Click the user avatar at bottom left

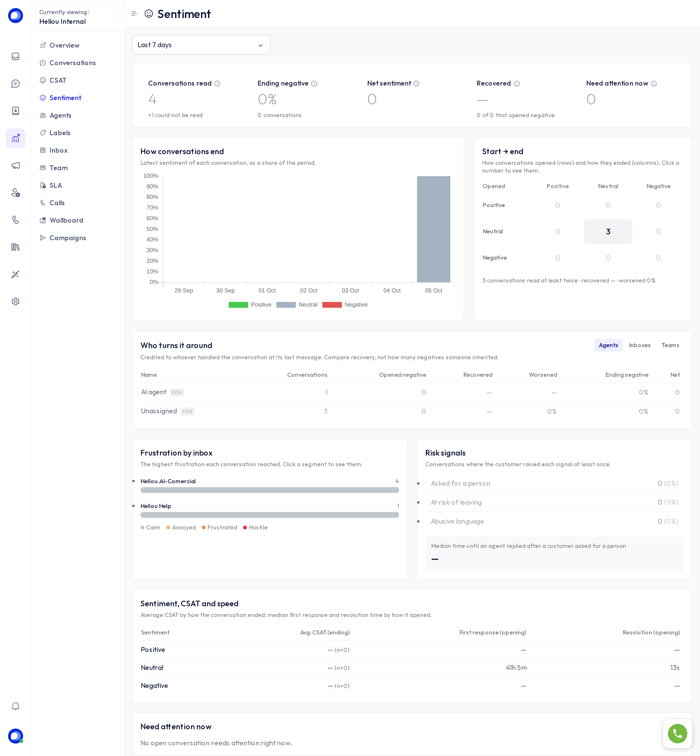click(x=16, y=736)
